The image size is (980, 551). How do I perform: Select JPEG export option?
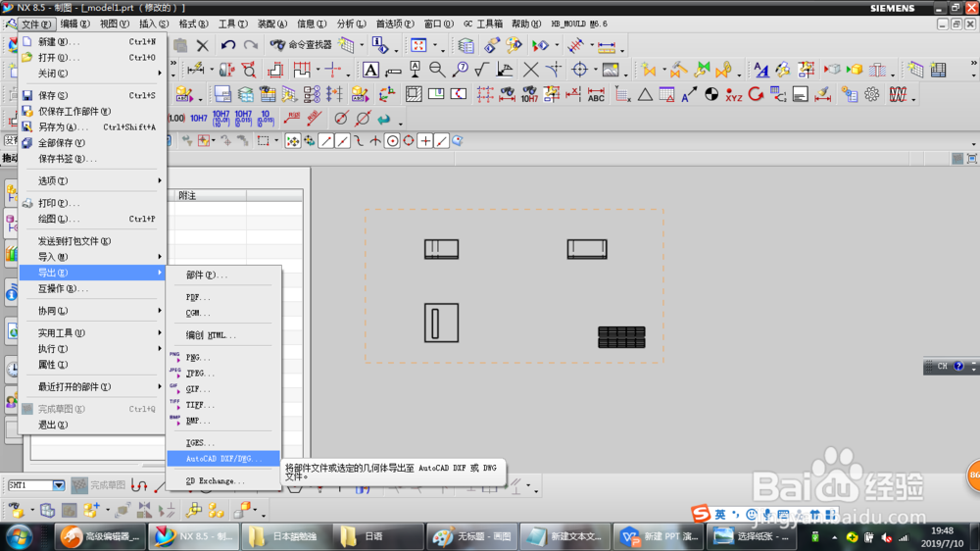(223, 374)
